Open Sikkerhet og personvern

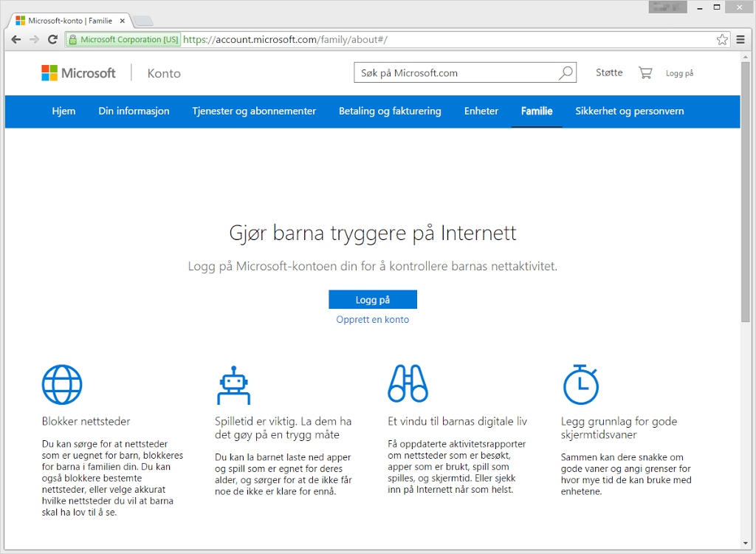click(x=630, y=111)
